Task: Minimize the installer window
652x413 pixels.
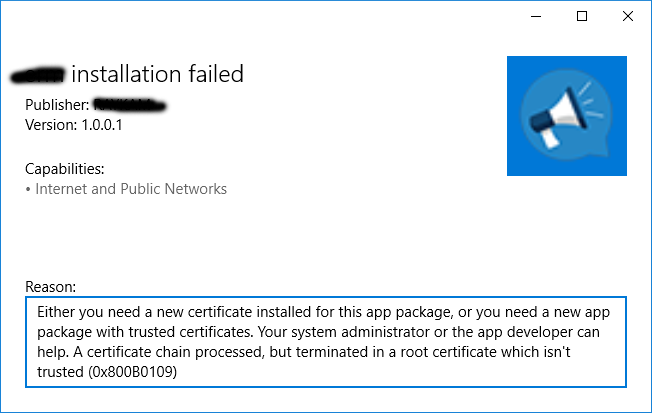Action: pyautogui.click(x=536, y=16)
